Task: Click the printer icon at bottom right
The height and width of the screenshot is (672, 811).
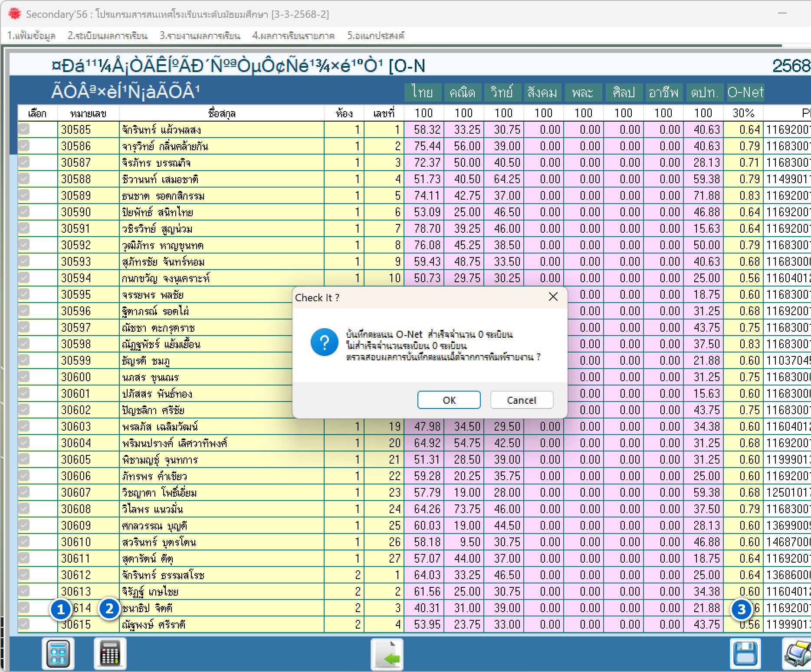Action: (797, 654)
